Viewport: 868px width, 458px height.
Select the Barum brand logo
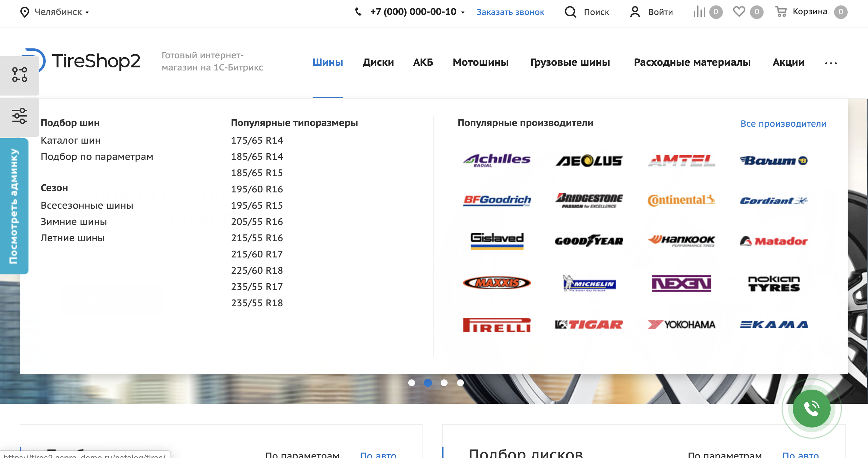pos(774,161)
